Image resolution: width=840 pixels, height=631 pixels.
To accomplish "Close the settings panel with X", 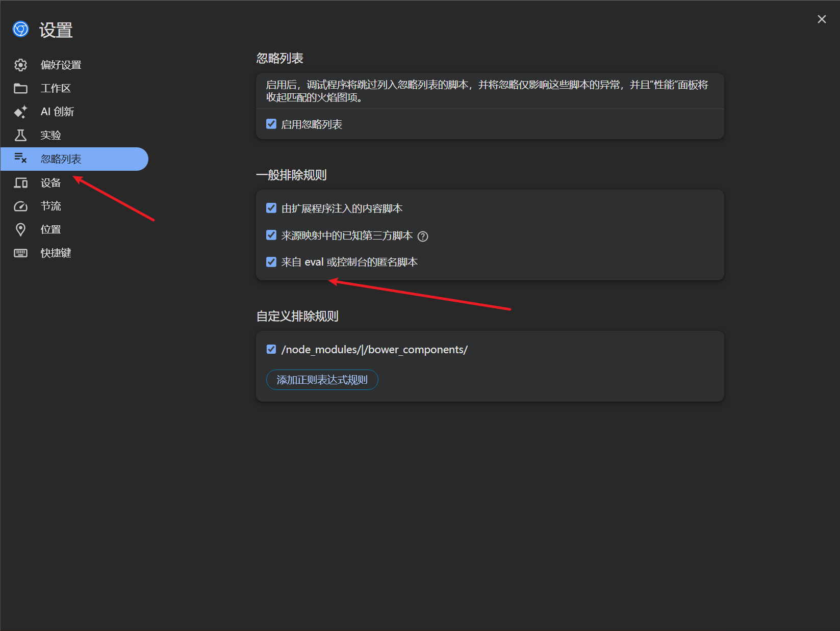I will [x=822, y=19].
